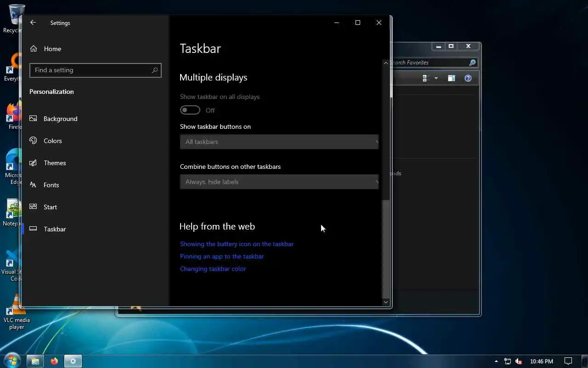Click the network icon in system tray
The width and height of the screenshot is (588, 368).
[508, 361]
